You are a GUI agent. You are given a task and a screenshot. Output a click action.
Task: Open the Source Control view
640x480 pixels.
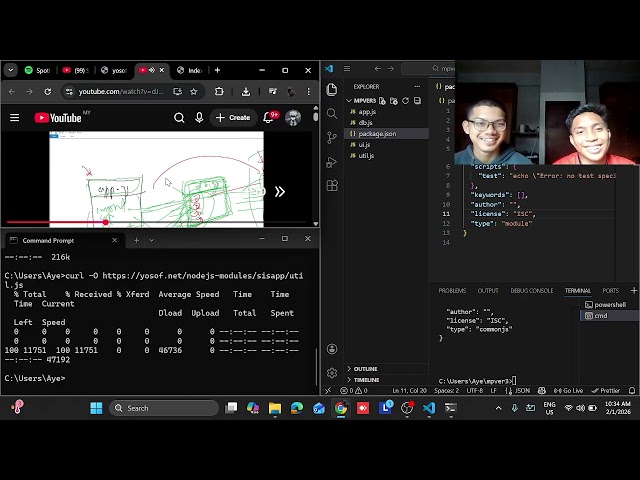(332, 137)
